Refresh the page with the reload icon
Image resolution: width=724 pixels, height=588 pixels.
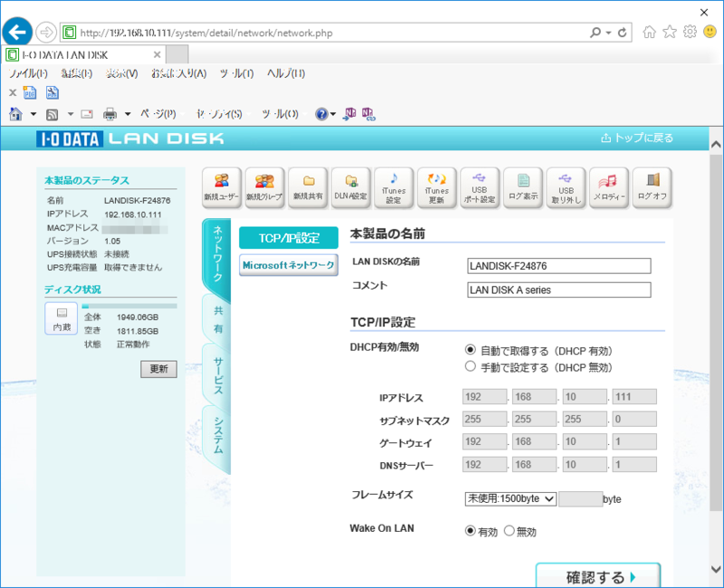(x=622, y=33)
